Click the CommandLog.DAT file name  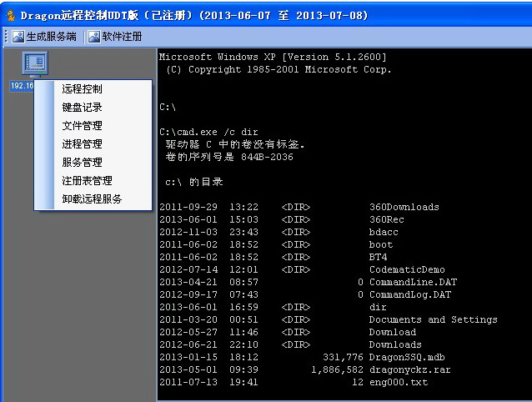point(410,294)
